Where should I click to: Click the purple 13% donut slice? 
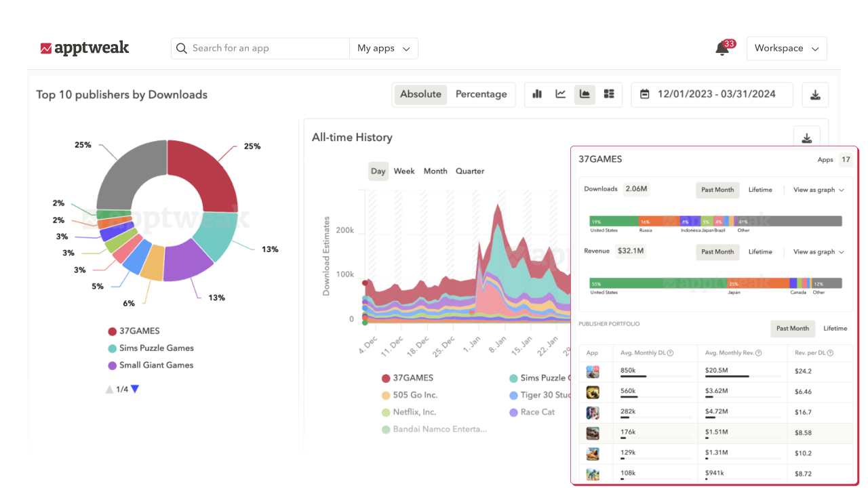point(188,262)
